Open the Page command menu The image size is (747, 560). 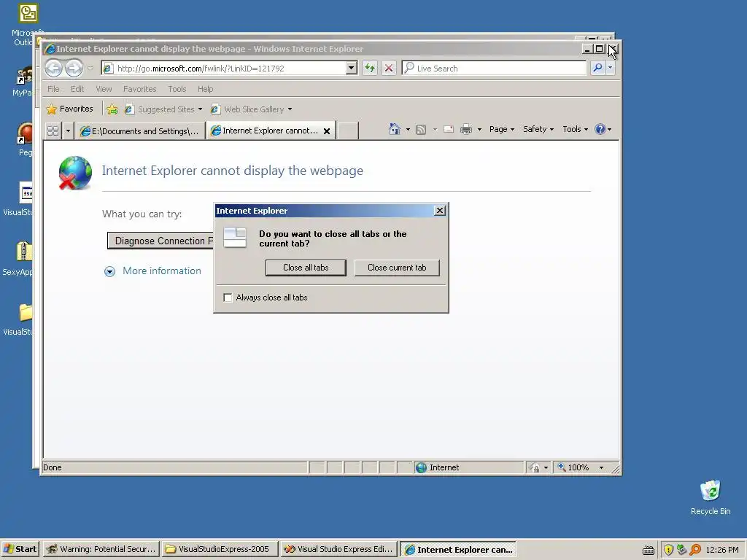click(502, 129)
